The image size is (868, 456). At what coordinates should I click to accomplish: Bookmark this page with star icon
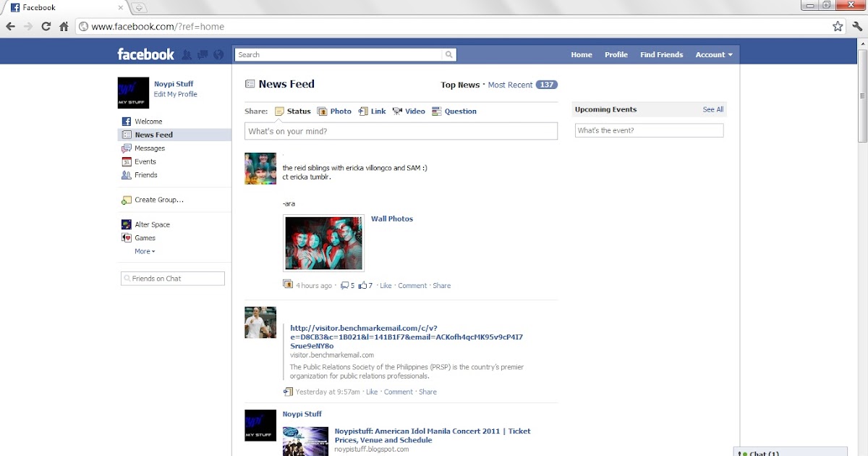(838, 26)
